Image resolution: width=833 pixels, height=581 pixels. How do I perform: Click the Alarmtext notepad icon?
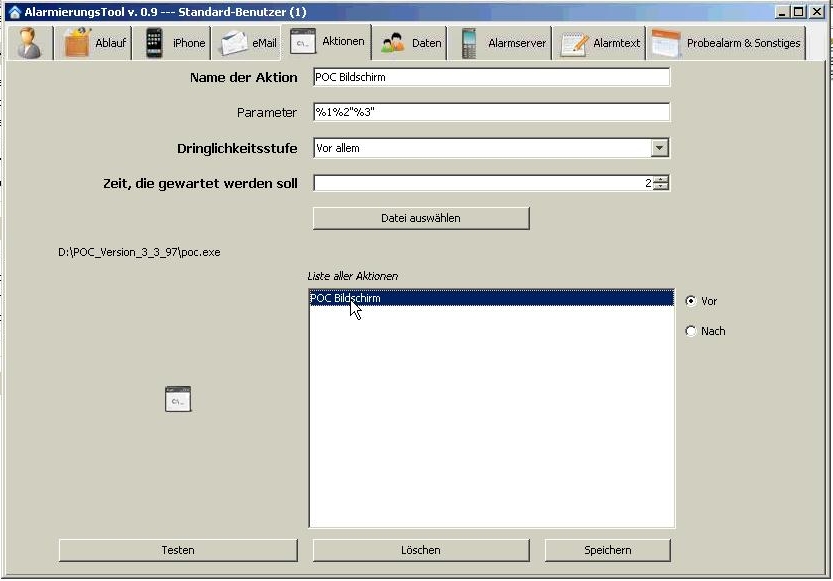[x=574, y=43]
